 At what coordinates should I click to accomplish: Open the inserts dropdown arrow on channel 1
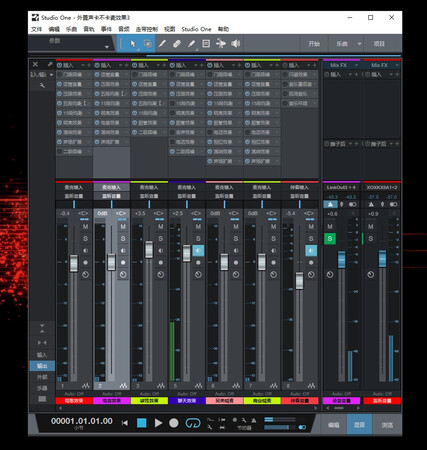[x=83, y=65]
